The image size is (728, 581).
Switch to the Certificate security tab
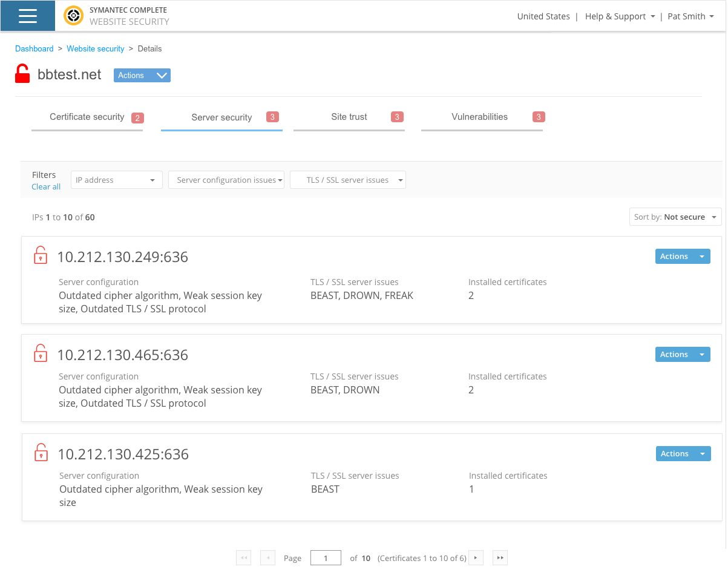[x=87, y=117]
